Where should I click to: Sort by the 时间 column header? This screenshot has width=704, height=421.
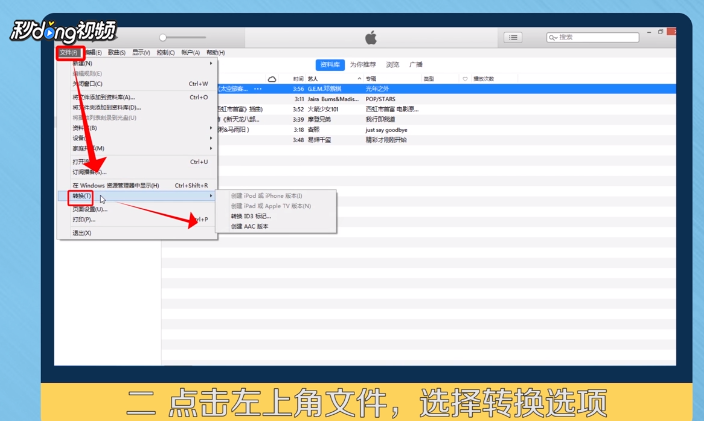298,79
